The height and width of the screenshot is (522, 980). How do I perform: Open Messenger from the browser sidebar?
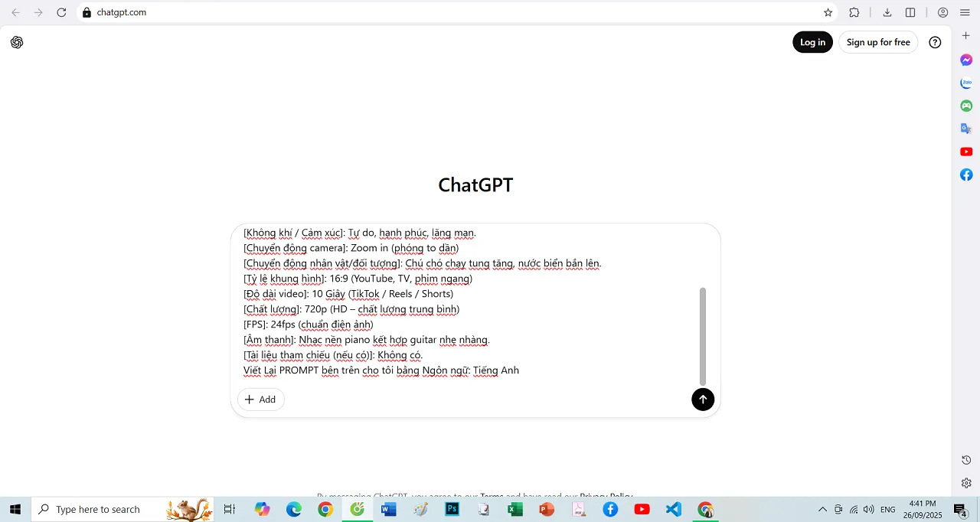965,60
